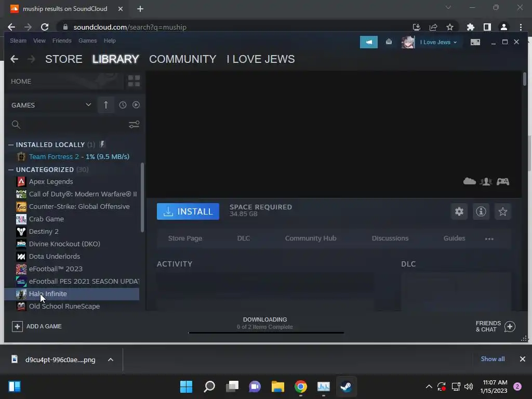The width and height of the screenshot is (532, 399).
Task: Bookmark this page in Chrome
Action: tap(449, 27)
